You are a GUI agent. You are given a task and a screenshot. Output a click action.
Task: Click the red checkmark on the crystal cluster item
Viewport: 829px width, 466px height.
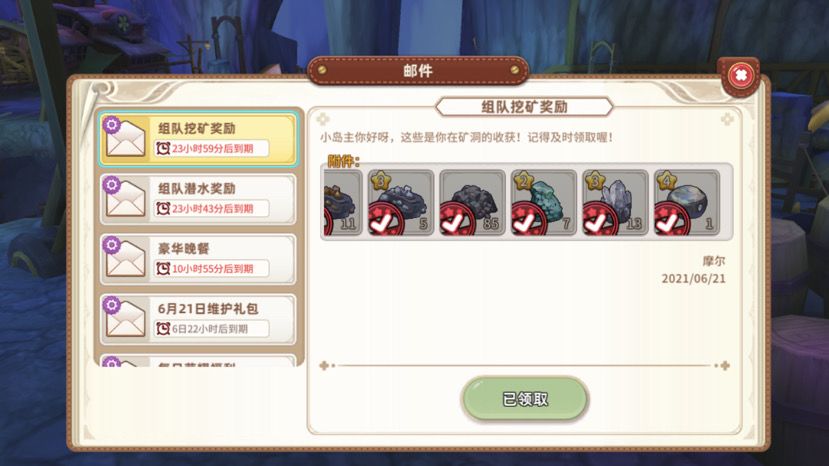600,220
